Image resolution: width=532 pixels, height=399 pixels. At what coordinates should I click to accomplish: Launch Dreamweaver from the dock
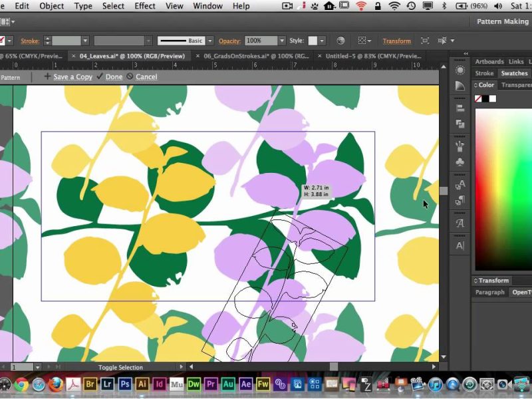[x=194, y=384]
